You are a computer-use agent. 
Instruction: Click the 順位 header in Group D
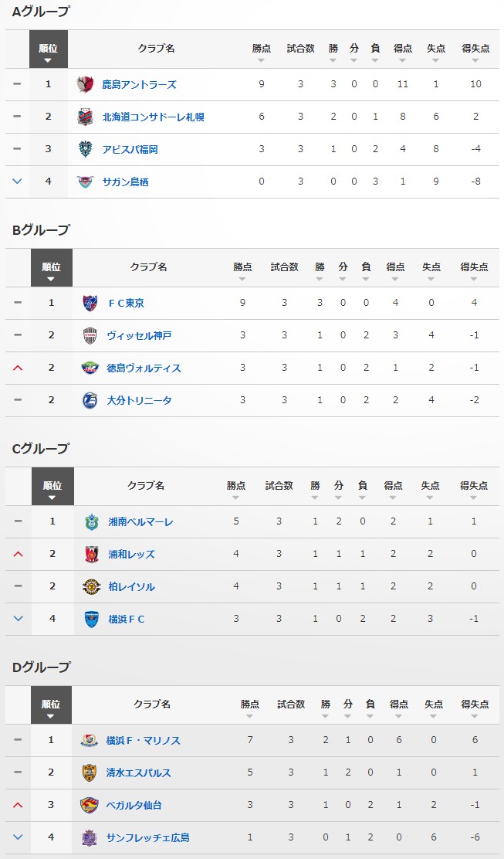pos(51,707)
